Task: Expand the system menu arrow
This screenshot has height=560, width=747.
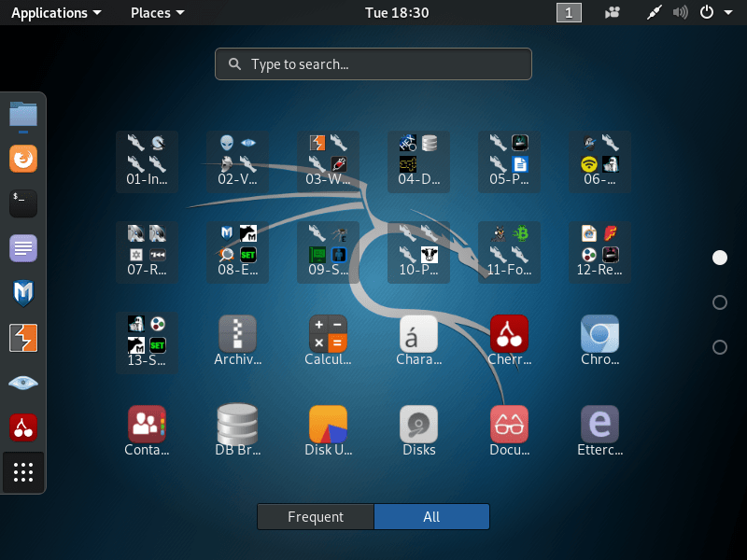Action: tap(728, 12)
